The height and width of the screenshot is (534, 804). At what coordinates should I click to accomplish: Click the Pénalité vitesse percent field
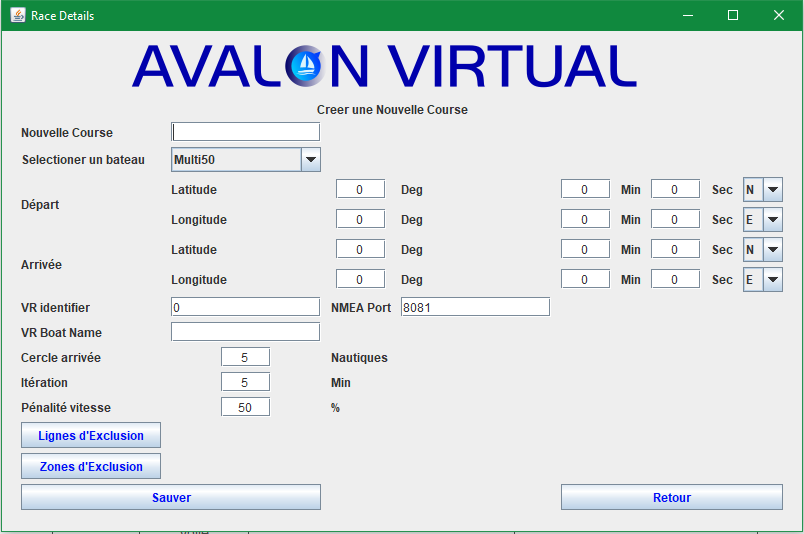point(245,407)
